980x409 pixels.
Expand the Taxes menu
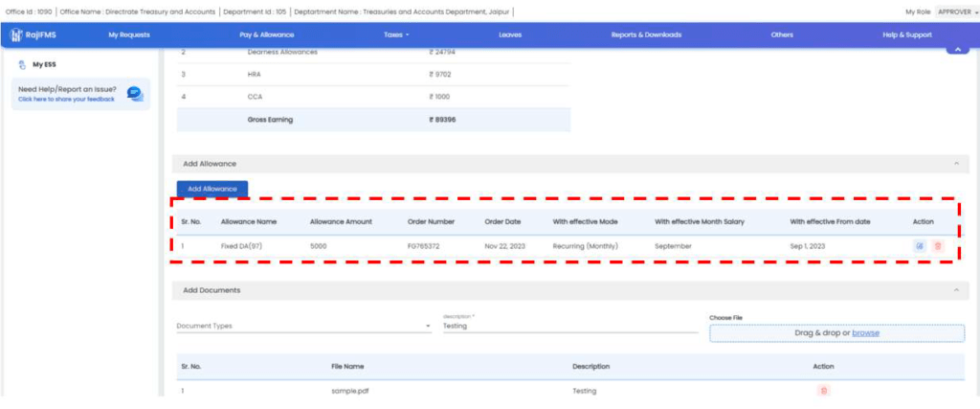pos(396,35)
